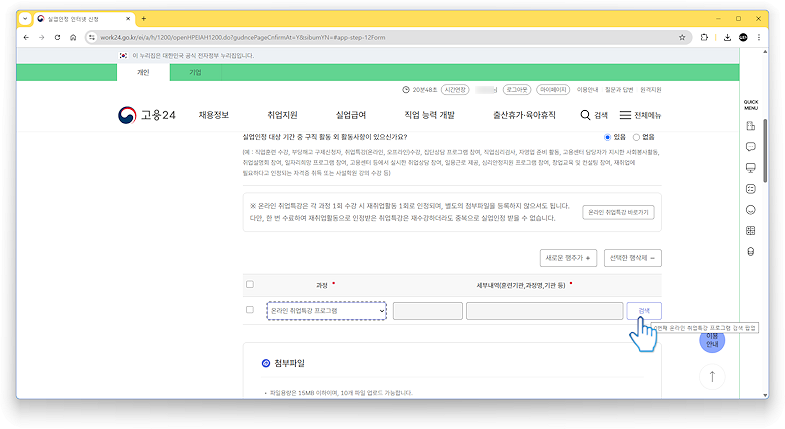
Task: Tick the select-all checkbox in the table header
Action: (x=250, y=284)
